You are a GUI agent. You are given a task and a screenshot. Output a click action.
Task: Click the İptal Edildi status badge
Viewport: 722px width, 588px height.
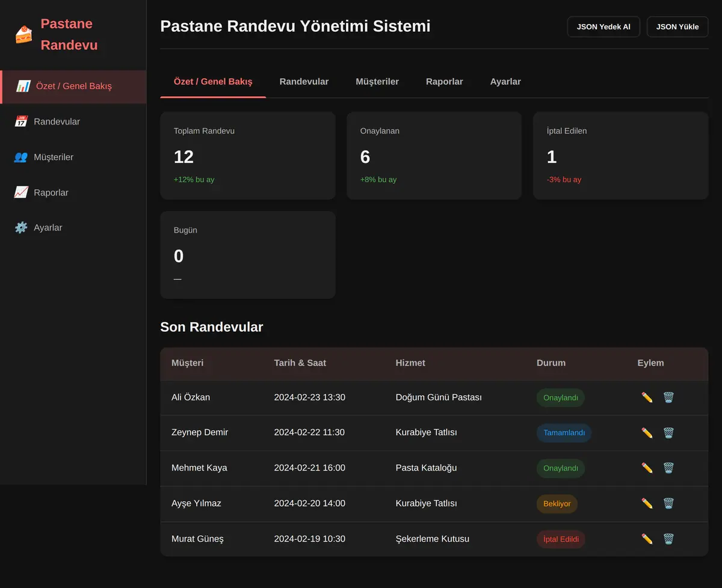click(561, 539)
